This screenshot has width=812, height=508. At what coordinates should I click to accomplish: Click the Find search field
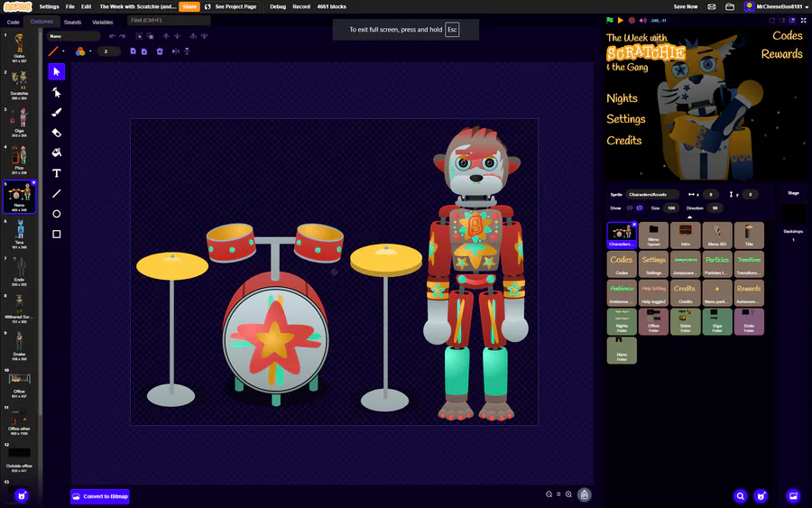169,20
